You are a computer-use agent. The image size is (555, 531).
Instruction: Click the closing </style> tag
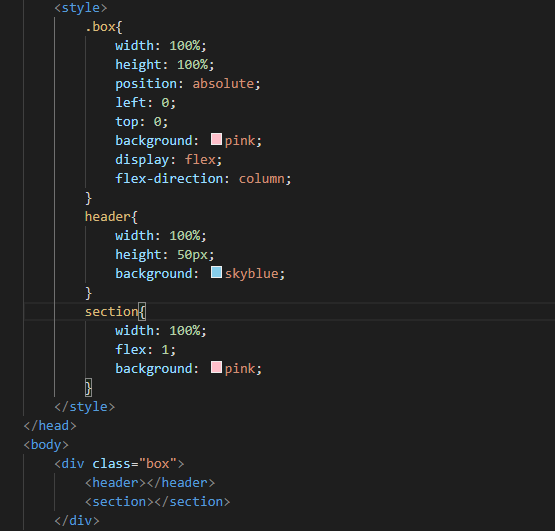[x=85, y=407]
